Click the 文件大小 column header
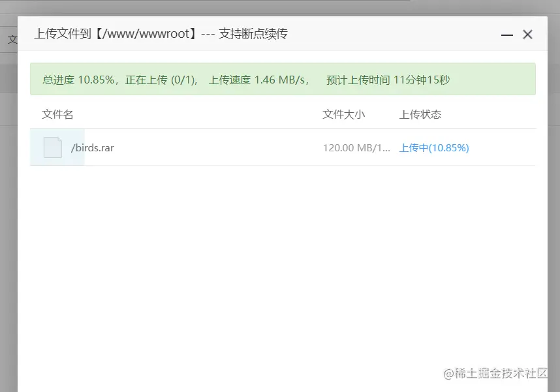The width and height of the screenshot is (560, 392). tap(343, 114)
